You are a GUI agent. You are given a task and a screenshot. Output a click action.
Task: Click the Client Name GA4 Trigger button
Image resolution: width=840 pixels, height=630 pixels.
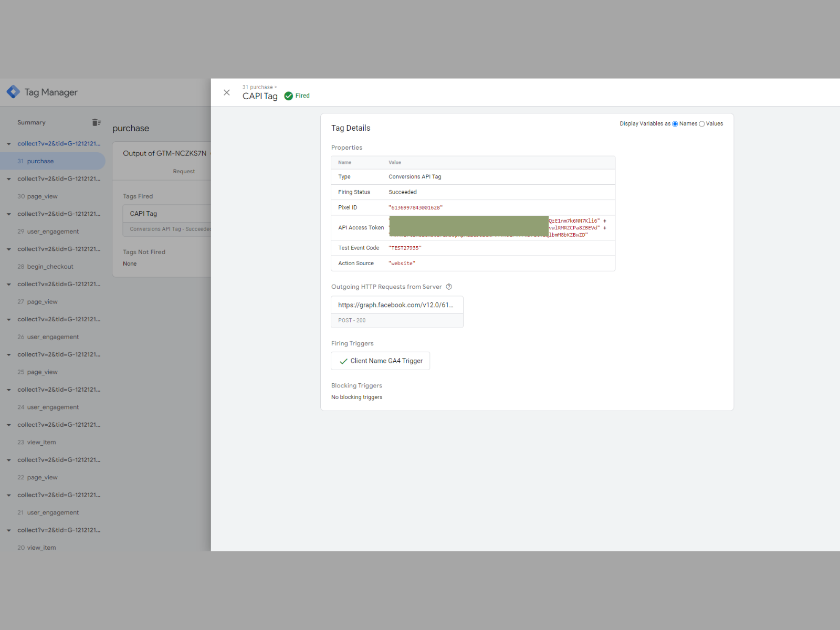pos(380,361)
